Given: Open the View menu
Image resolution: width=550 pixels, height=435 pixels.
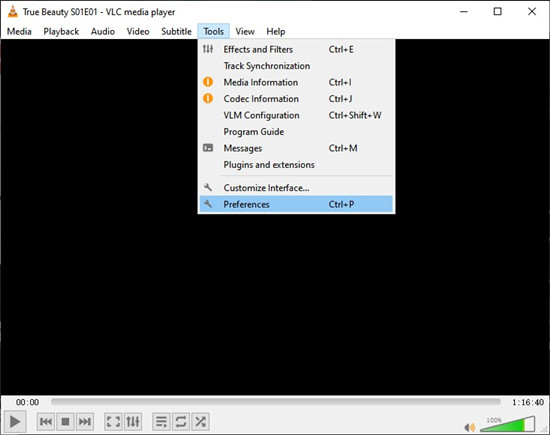Looking at the screenshot, I should coord(245,32).
